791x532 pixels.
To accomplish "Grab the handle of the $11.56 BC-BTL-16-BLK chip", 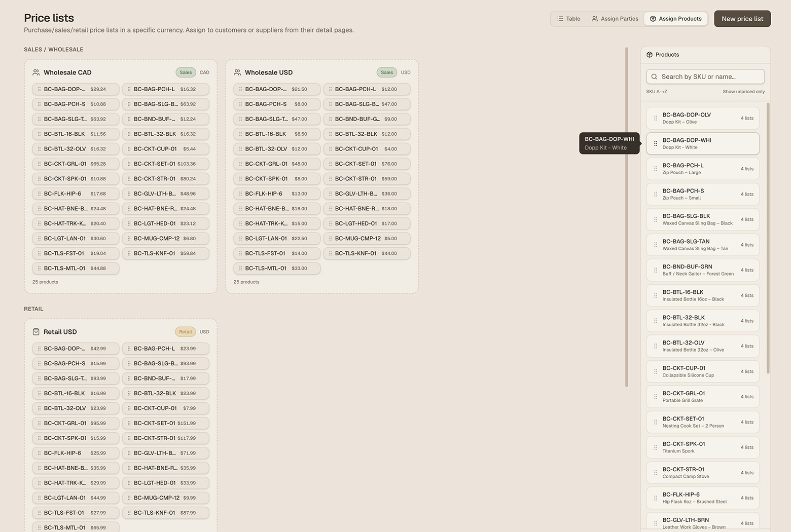I will pyautogui.click(x=39, y=134).
